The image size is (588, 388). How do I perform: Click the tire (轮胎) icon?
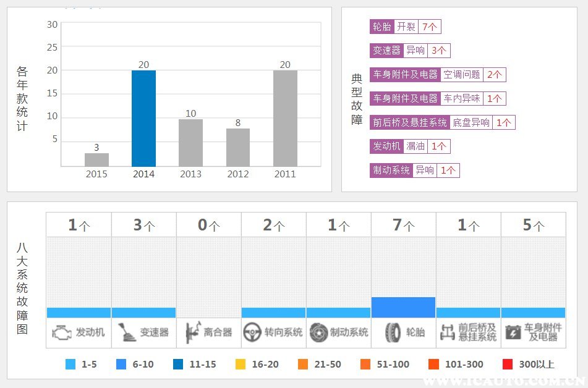click(393, 332)
